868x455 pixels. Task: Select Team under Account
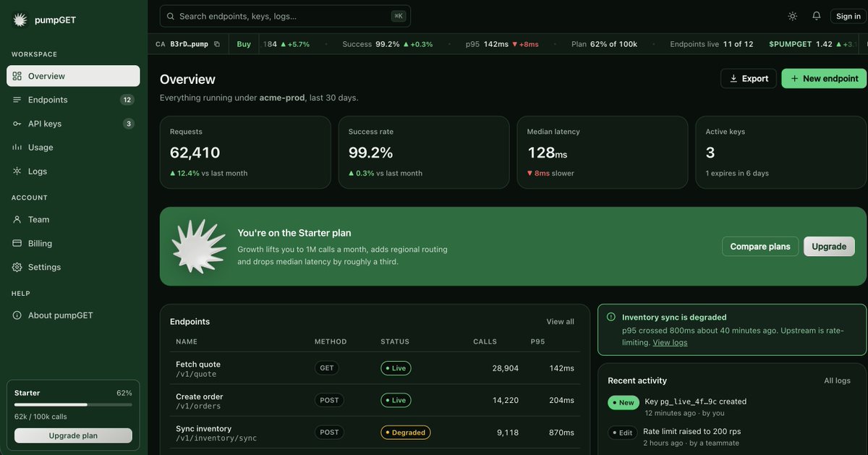73,219
